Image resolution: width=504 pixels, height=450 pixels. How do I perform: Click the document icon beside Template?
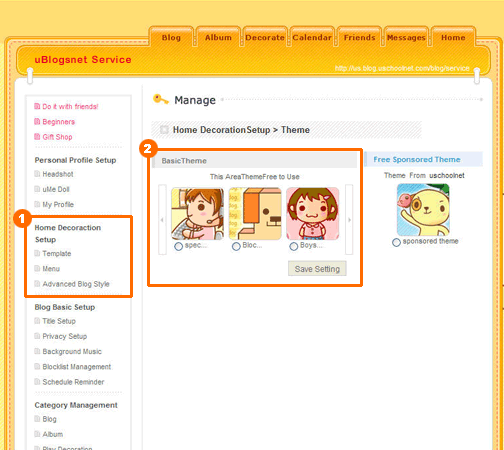37,253
